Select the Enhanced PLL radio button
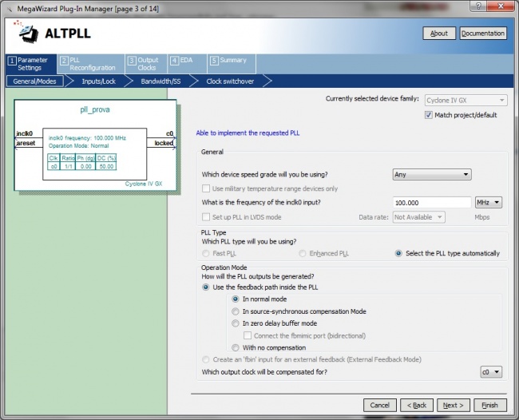Screen dimensions: 519x420 click(302, 254)
